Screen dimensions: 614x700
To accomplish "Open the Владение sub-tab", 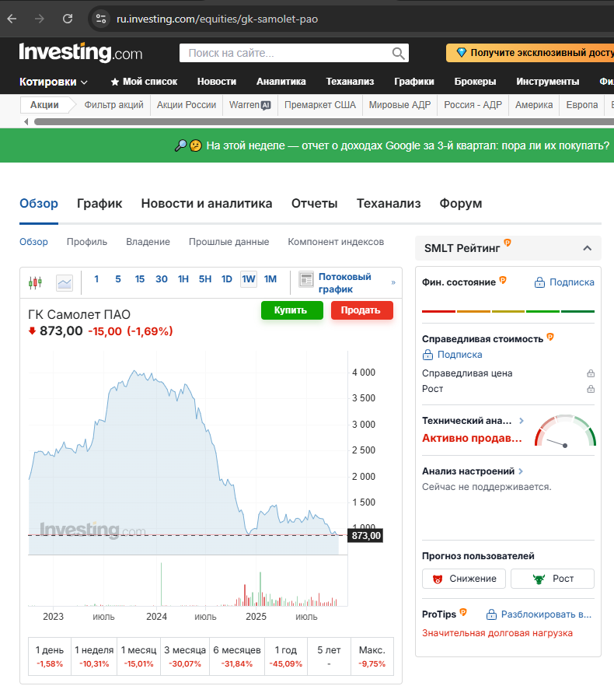I will tap(148, 242).
